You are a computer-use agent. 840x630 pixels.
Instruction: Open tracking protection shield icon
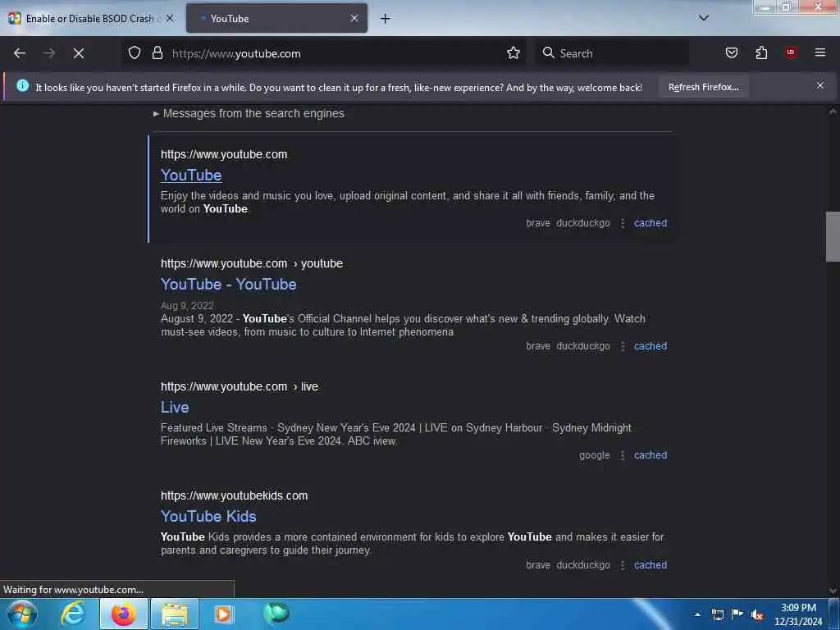tap(135, 52)
